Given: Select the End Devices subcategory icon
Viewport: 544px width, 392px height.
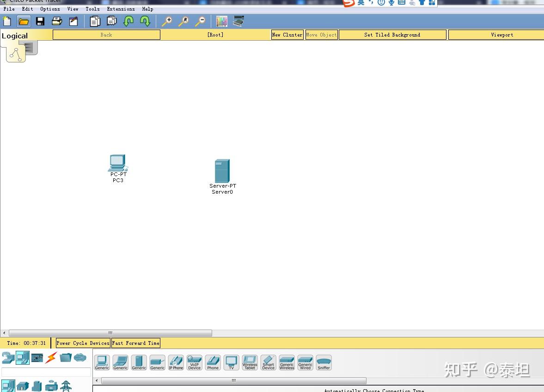Looking at the screenshot, I should click(8, 386).
